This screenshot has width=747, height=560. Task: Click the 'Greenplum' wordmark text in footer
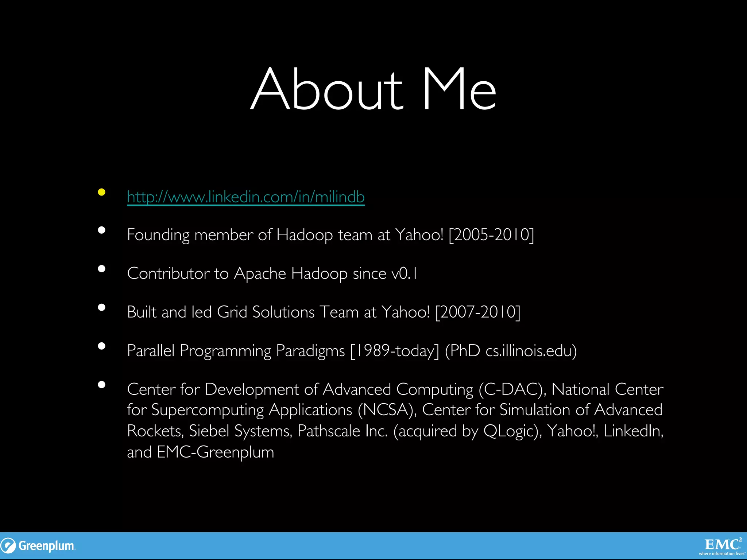[46, 546]
